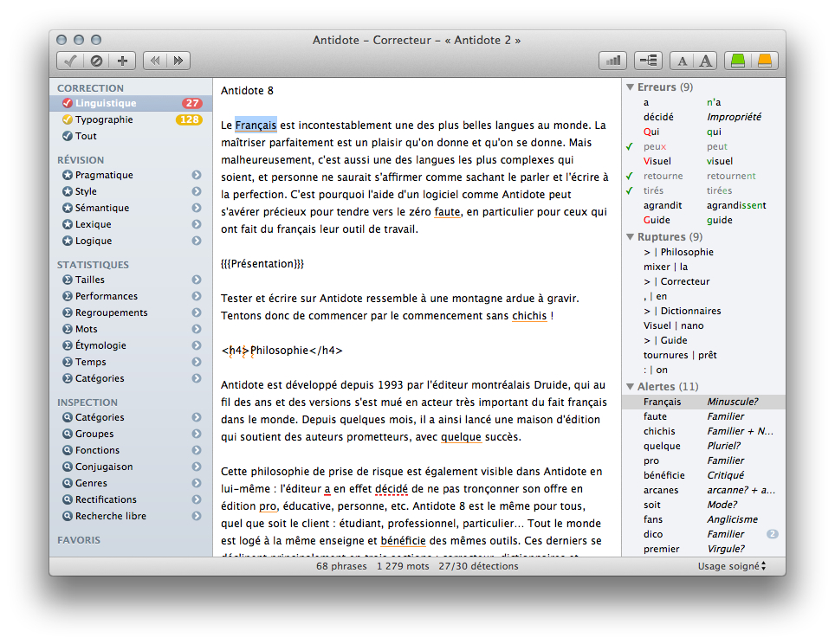
Task: Select the tournures | prêt rupture row
Action: (703, 355)
